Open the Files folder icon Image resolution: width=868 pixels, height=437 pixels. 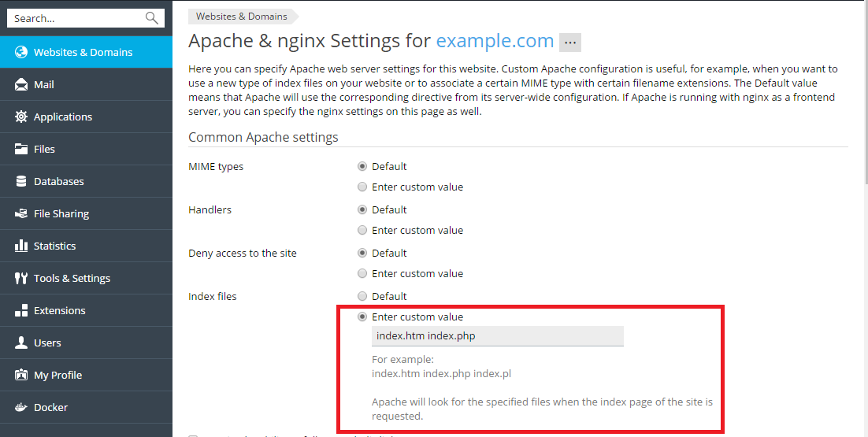point(21,149)
